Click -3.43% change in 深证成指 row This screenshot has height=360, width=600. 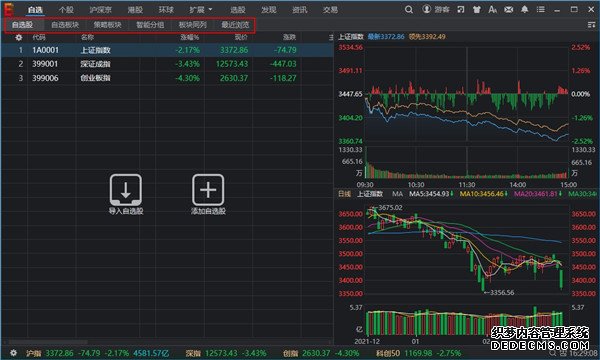tap(188, 64)
